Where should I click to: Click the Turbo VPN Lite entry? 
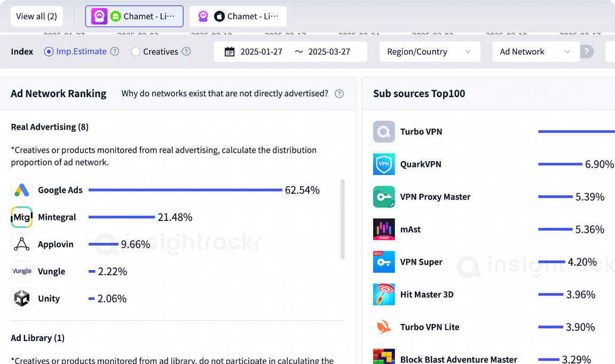pos(429,327)
